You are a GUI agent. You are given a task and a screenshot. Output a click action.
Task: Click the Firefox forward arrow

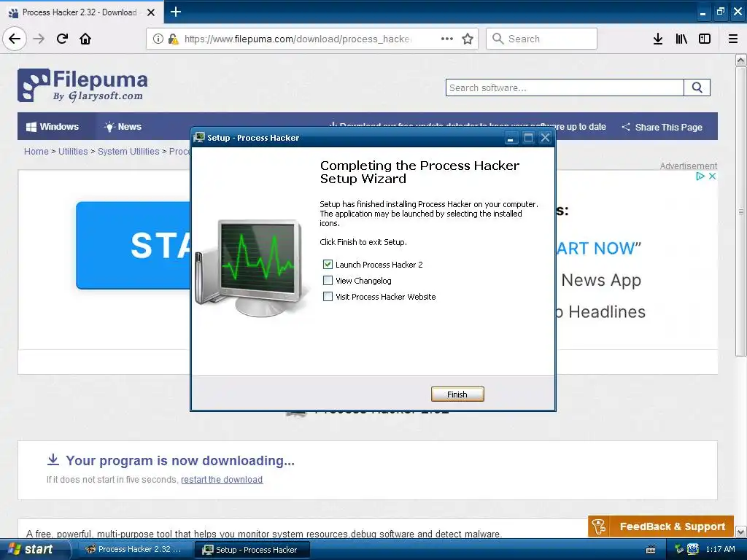click(x=39, y=39)
